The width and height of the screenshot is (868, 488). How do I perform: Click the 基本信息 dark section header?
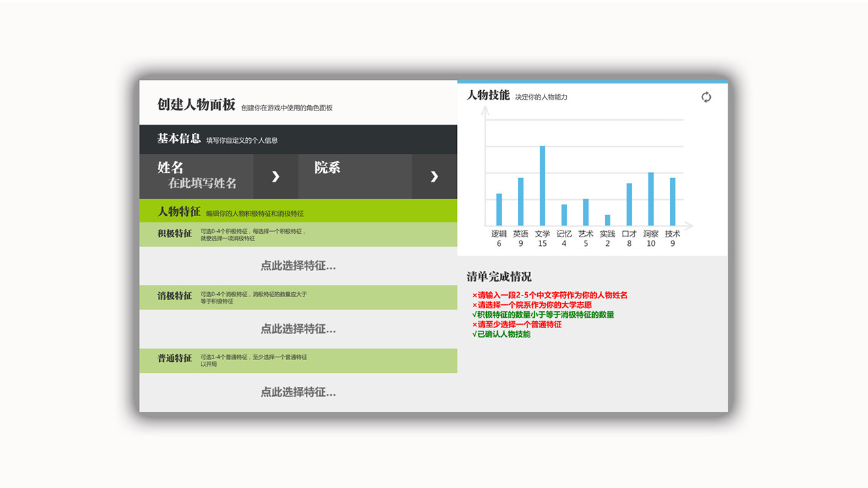point(298,139)
